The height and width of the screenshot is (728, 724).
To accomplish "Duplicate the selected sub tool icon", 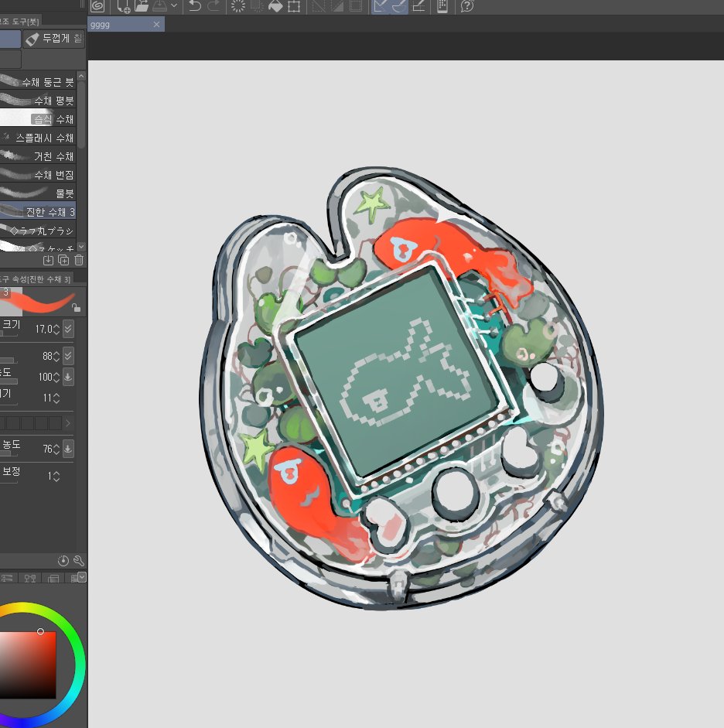I will click(x=63, y=261).
